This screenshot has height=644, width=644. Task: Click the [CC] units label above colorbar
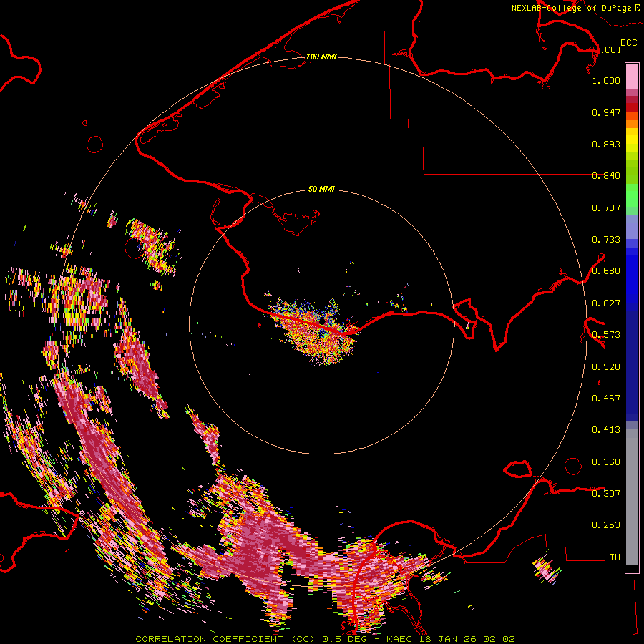610,49
